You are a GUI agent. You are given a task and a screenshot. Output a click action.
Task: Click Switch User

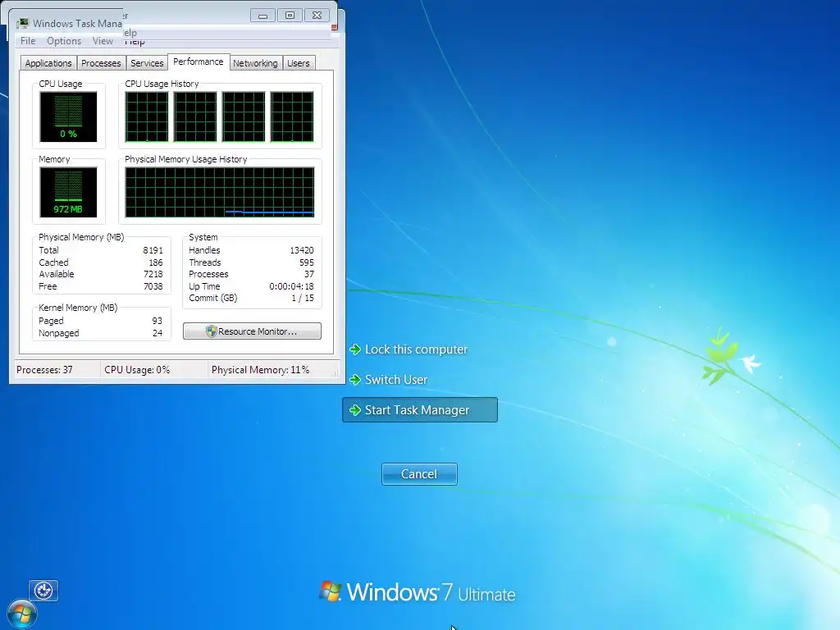[396, 380]
